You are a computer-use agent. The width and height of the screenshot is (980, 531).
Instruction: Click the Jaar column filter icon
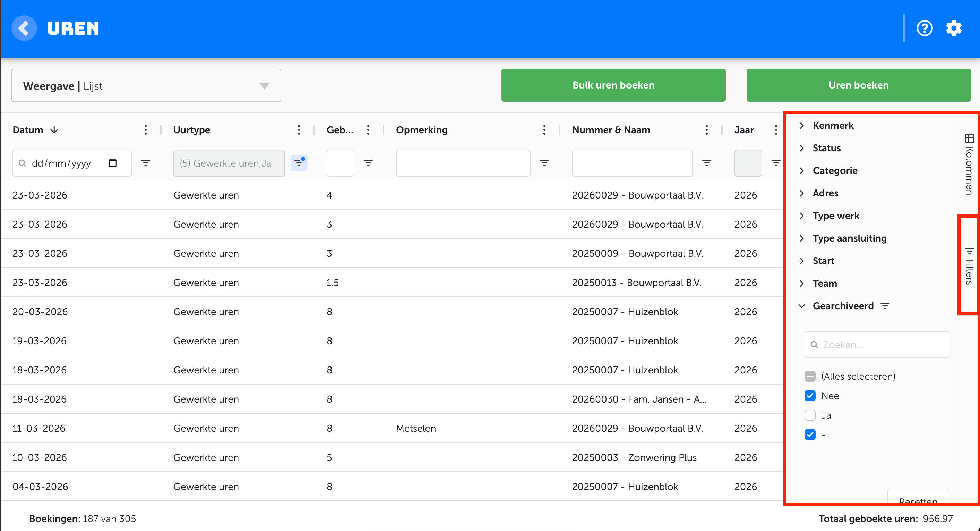(x=776, y=163)
